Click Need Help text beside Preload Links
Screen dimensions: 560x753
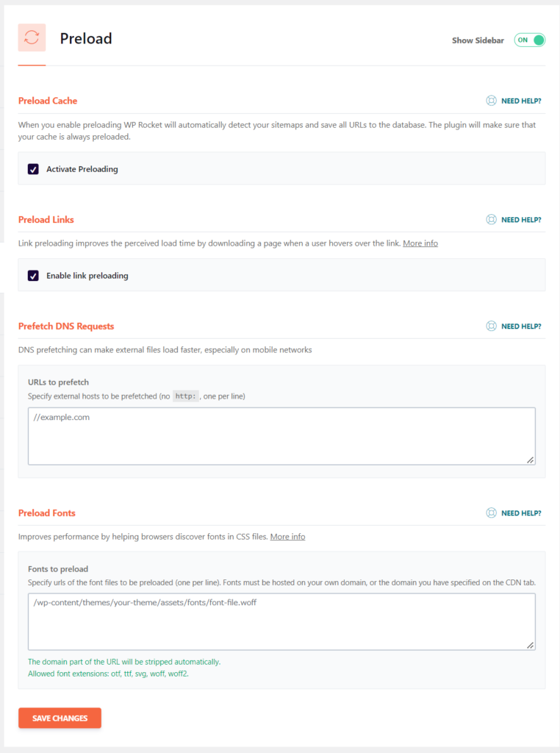tap(521, 219)
